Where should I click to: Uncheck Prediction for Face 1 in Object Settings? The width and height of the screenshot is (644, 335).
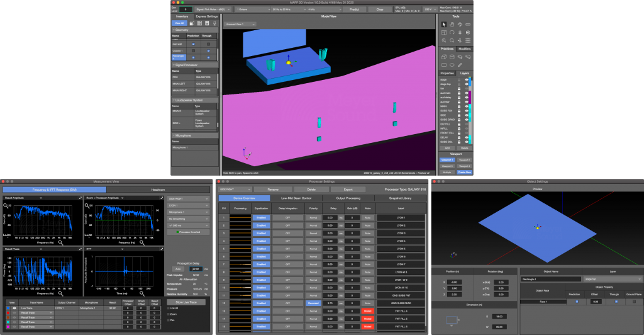point(577,301)
